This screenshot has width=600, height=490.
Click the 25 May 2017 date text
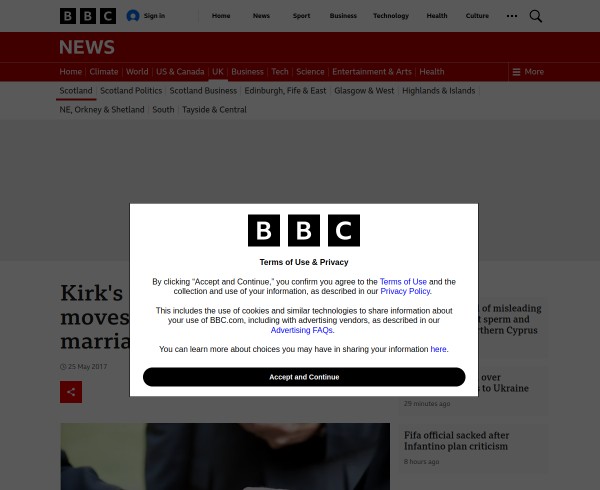87,366
